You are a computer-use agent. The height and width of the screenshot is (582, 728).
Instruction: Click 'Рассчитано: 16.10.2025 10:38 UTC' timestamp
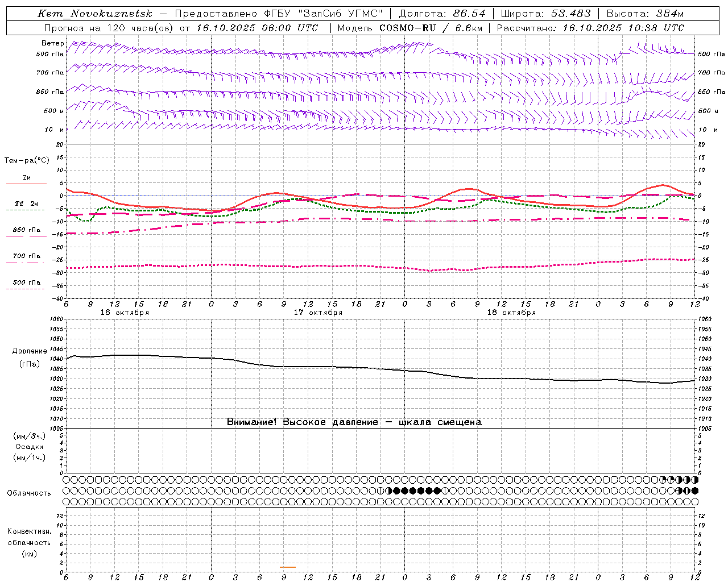coord(590,28)
